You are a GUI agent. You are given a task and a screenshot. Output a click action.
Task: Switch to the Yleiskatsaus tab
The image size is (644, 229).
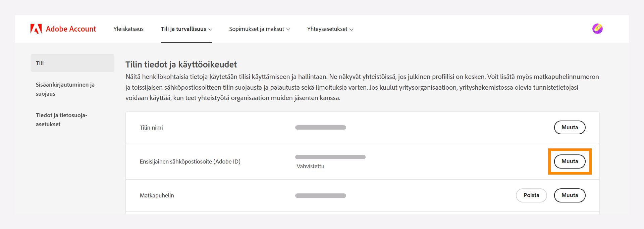click(x=128, y=29)
